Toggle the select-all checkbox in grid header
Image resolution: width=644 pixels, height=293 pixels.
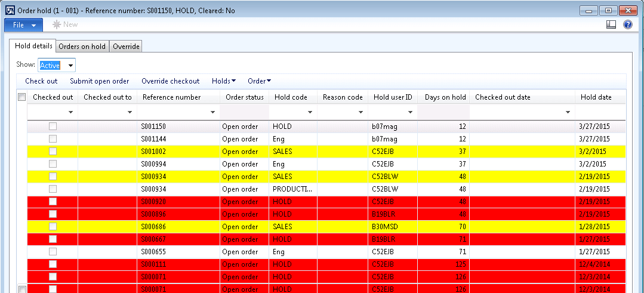tap(22, 97)
